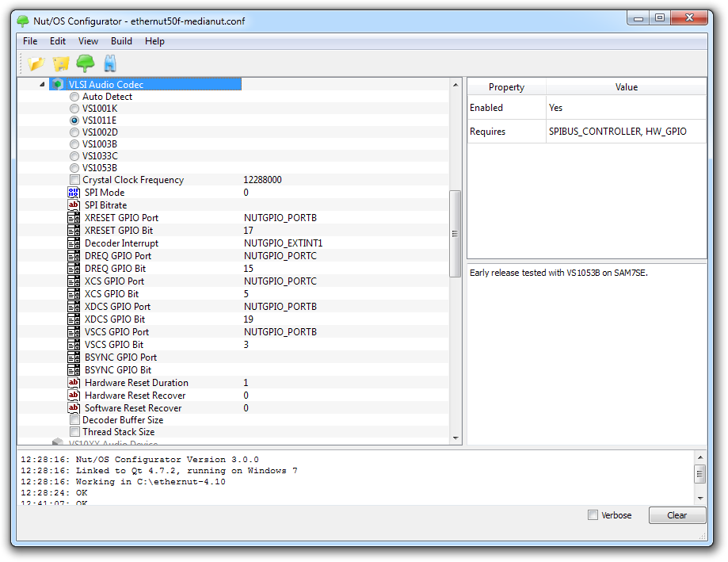Click the green tree Build icon
This screenshot has width=728, height=562.
pos(85,63)
